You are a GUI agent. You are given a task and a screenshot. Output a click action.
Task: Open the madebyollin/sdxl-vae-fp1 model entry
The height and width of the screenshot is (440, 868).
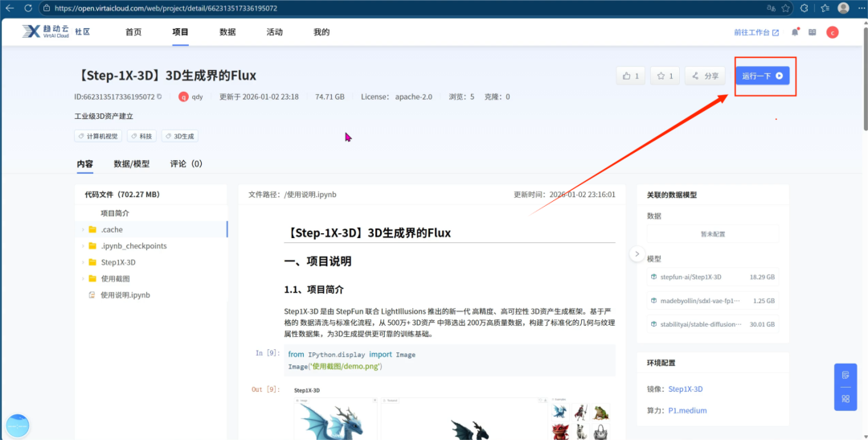coord(712,300)
